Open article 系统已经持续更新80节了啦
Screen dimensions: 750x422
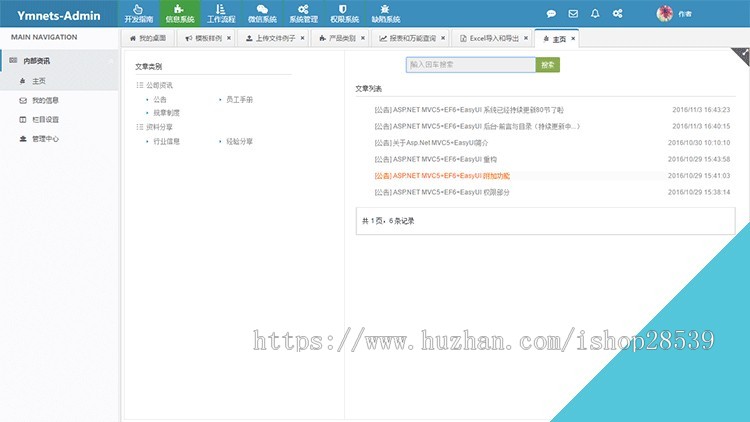click(469, 110)
